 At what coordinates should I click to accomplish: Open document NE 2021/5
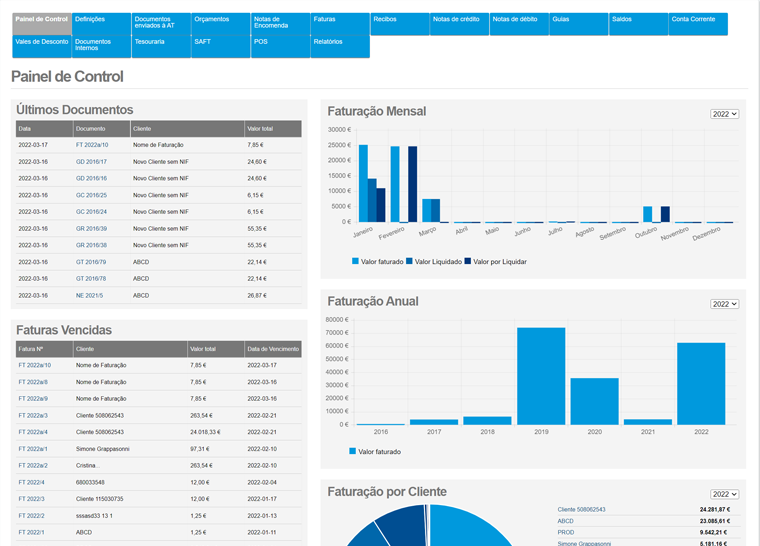click(x=89, y=296)
